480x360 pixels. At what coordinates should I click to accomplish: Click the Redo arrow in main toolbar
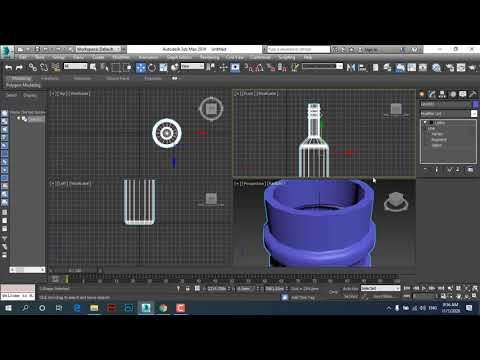19,68
